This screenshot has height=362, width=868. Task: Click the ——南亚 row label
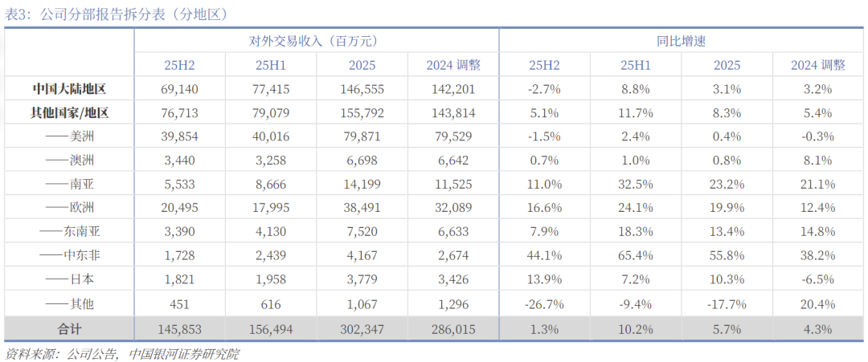69,184
